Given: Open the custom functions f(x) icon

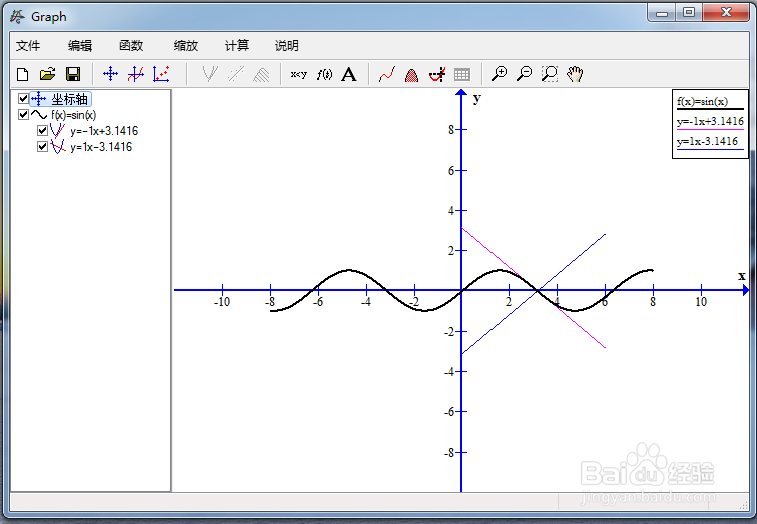Looking at the screenshot, I should pos(324,74).
